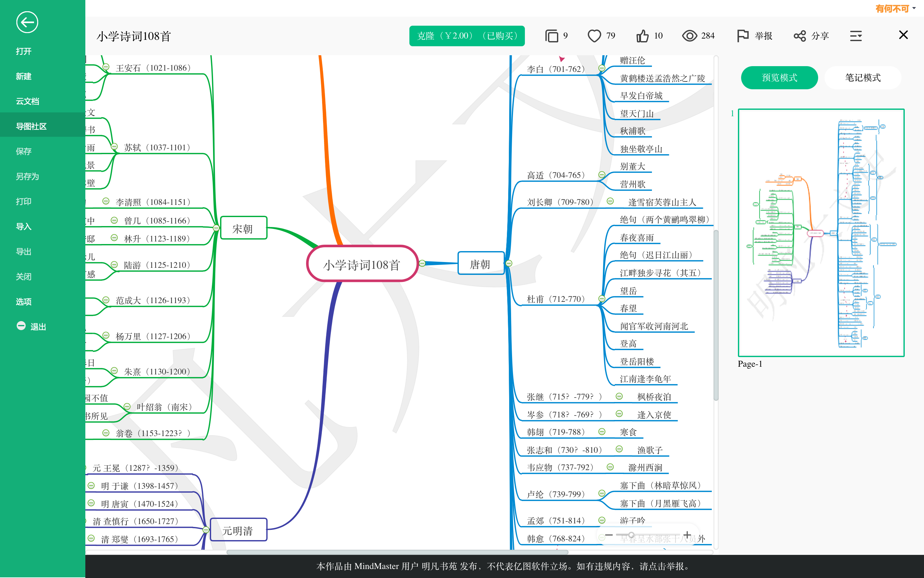Select the 李清照 (1084-1151) node

click(x=153, y=202)
